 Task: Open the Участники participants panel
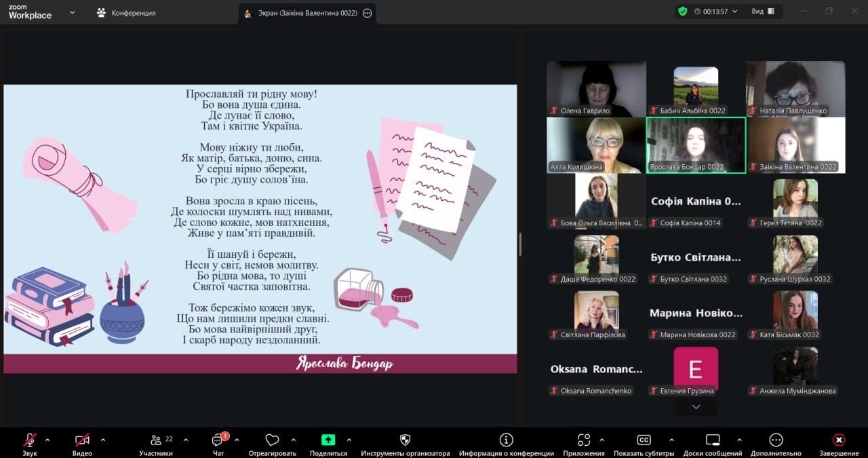pyautogui.click(x=156, y=440)
